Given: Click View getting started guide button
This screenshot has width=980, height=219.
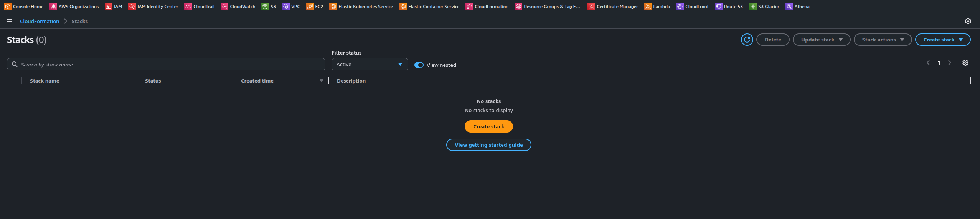Looking at the screenshot, I should 488,145.
